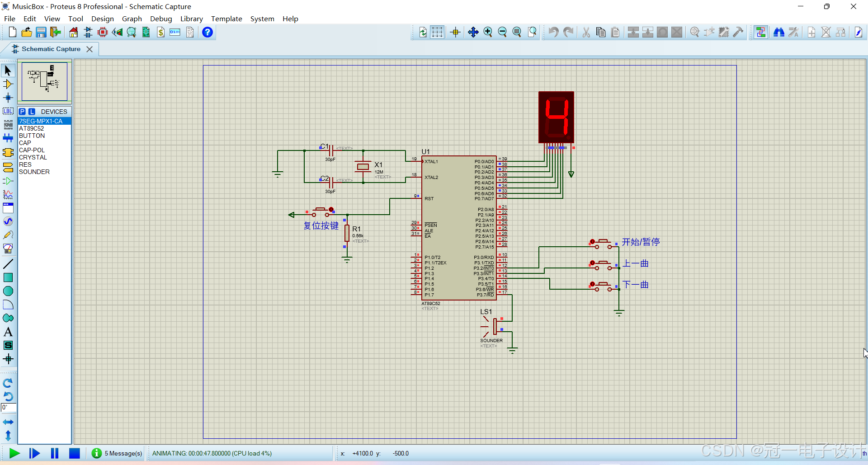Open the Library menu

point(192,19)
